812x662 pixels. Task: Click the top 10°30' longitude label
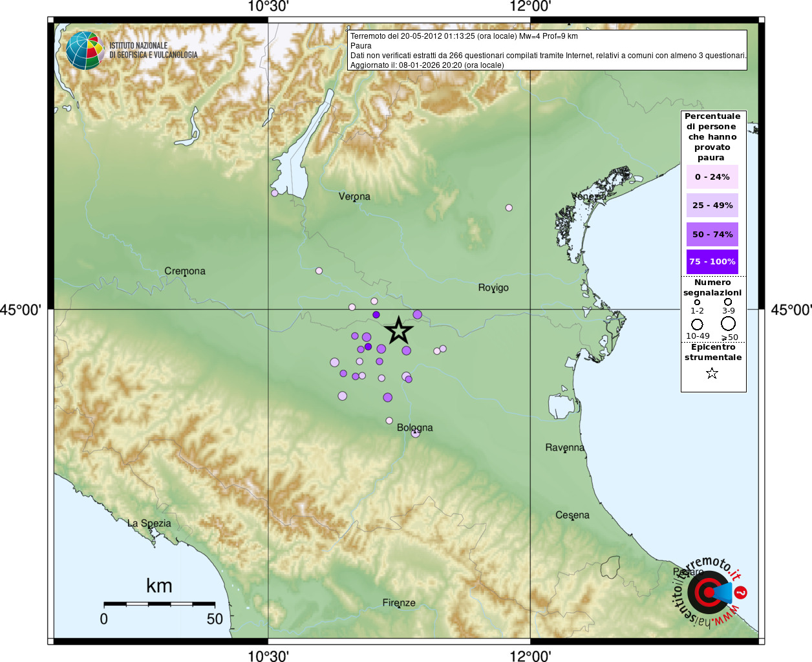[268, 6]
